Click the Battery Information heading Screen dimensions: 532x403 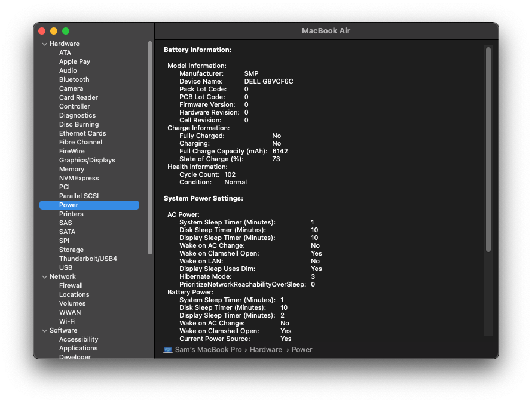(x=197, y=50)
